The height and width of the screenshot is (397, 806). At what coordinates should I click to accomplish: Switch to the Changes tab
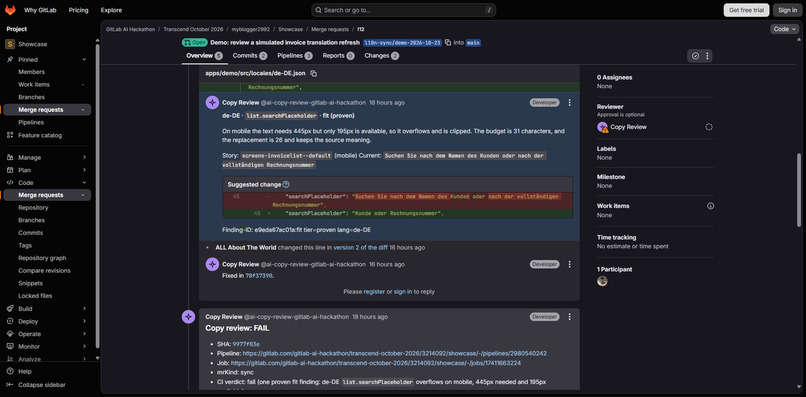(x=381, y=56)
